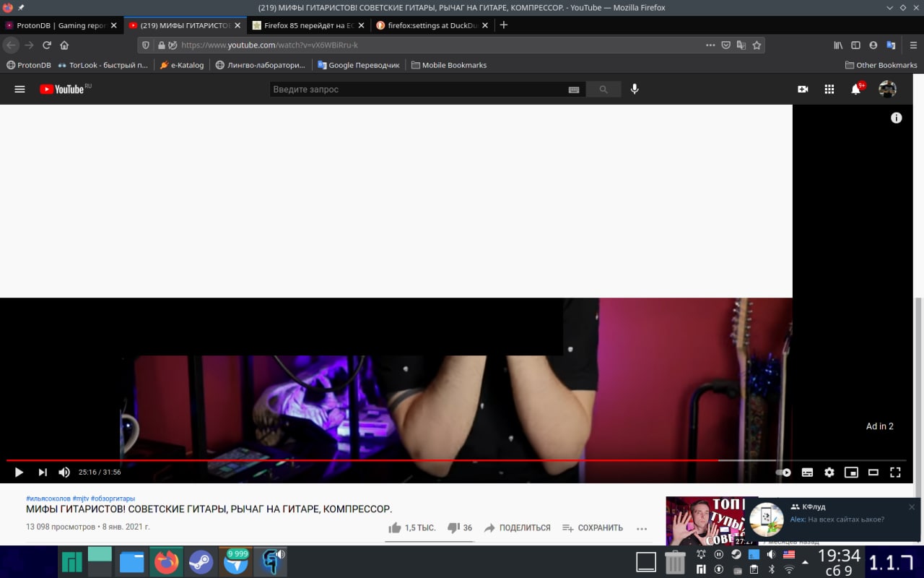Focus the YouTube search input field
This screenshot has width=924, height=578.
coord(419,90)
